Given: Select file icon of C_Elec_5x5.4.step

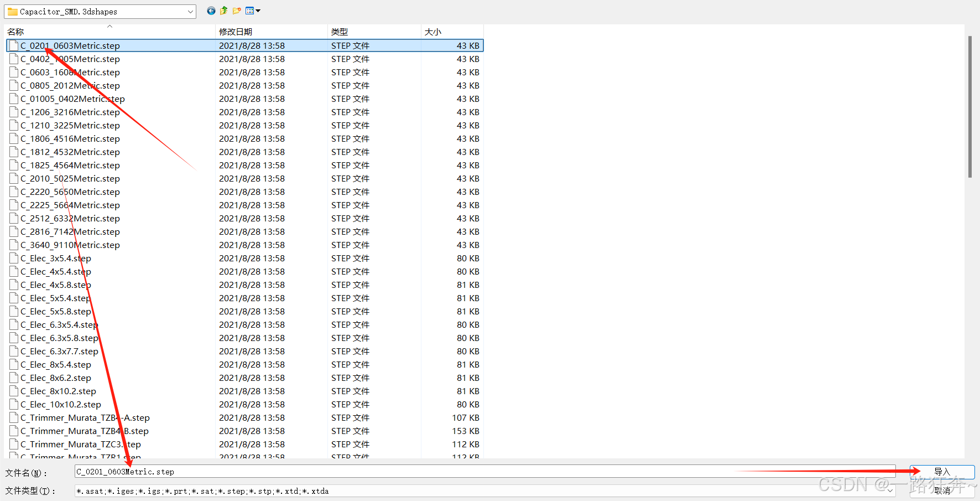Looking at the screenshot, I should click(14, 298).
